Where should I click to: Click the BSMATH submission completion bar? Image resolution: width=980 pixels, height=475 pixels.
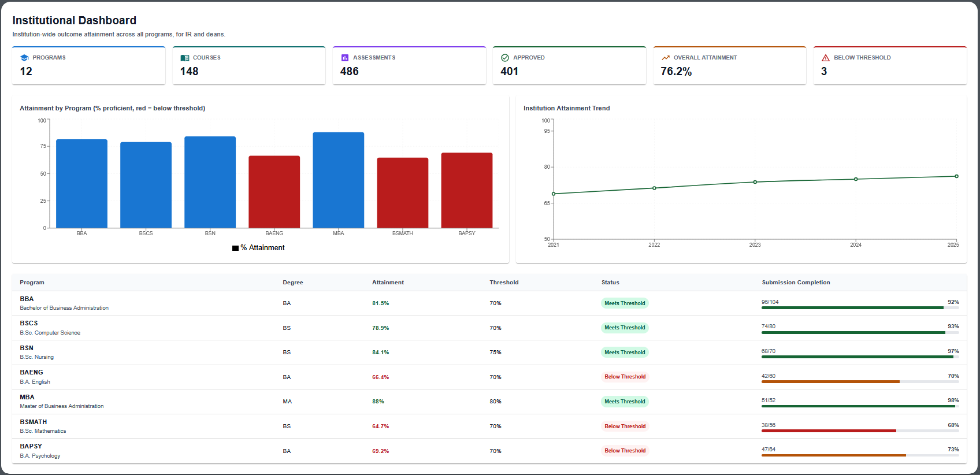(860, 431)
